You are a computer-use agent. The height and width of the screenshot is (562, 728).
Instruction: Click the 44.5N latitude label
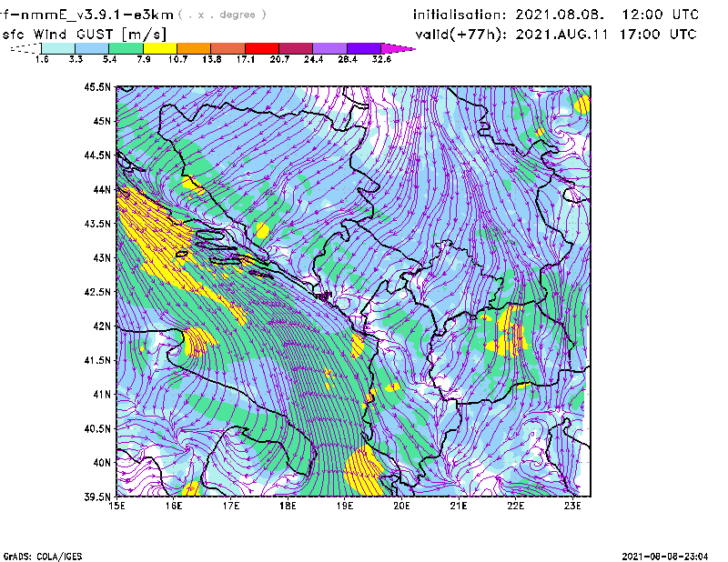(x=97, y=155)
